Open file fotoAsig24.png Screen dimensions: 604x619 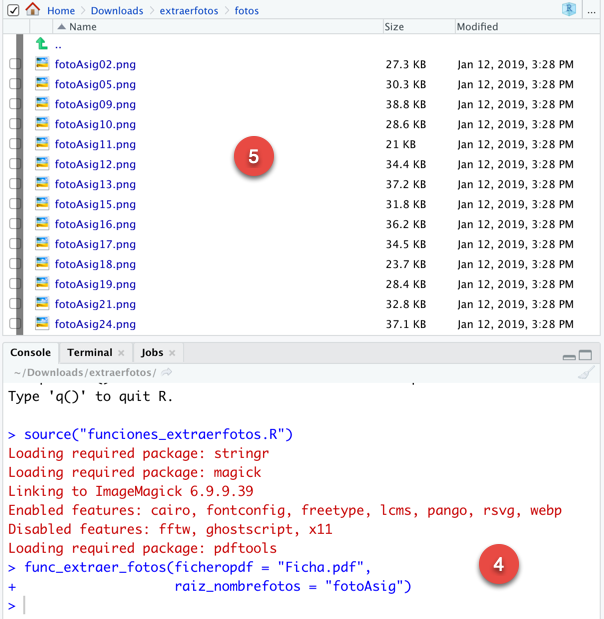(95, 324)
